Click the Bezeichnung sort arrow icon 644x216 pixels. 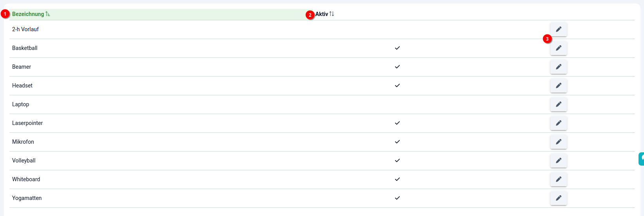point(48,14)
